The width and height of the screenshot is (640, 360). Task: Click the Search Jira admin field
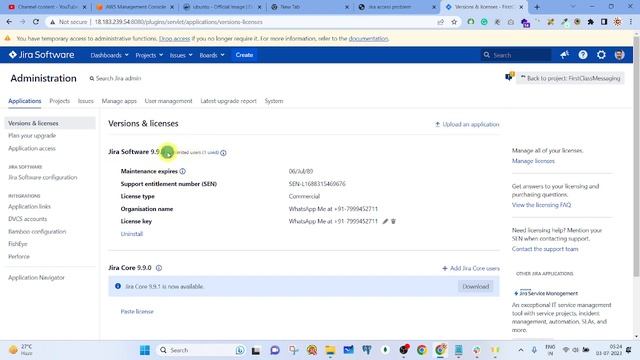coord(116,78)
